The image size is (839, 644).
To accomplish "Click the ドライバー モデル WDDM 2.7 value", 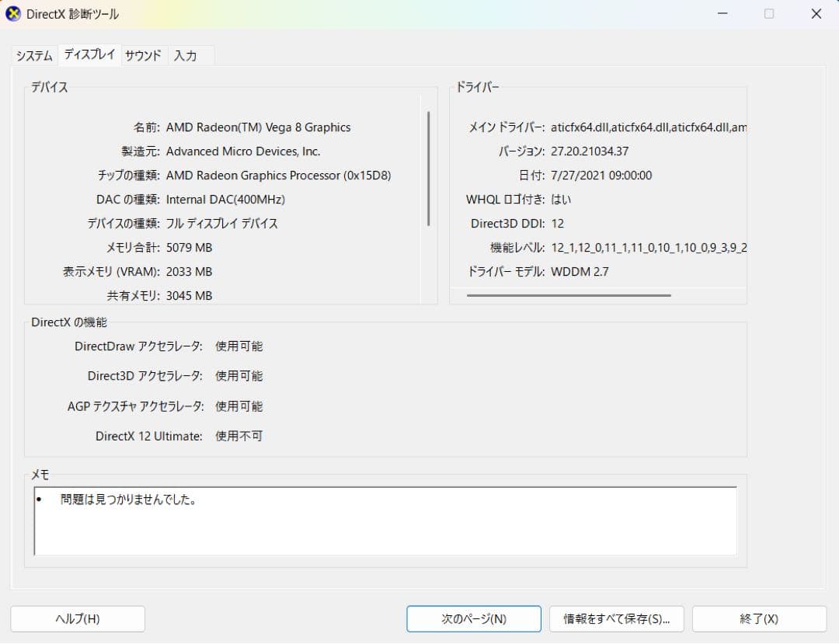I will [x=580, y=272].
